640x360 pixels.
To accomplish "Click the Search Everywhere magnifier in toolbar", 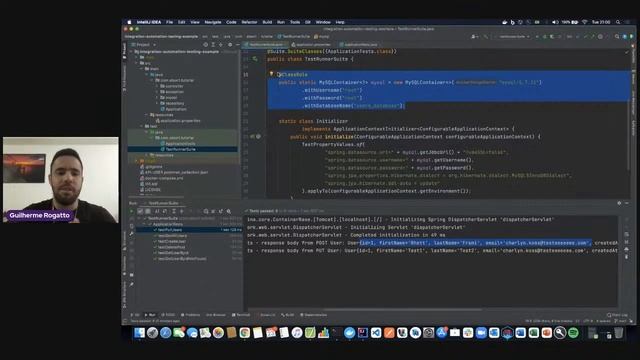I will click(x=617, y=36).
